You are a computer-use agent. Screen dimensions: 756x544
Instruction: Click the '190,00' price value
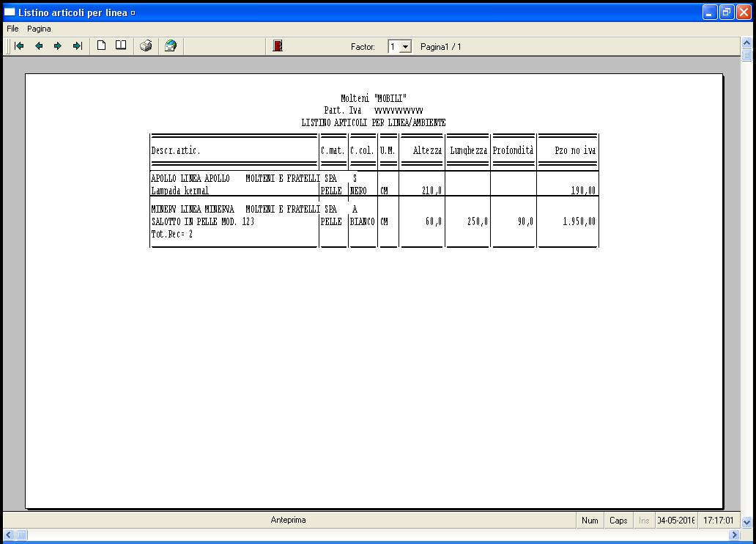click(583, 191)
